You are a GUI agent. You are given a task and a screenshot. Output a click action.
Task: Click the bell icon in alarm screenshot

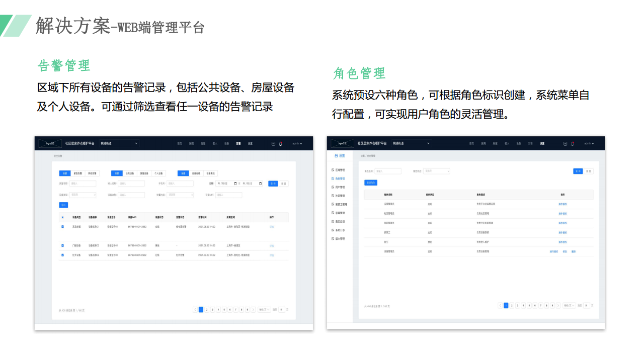tap(280, 143)
